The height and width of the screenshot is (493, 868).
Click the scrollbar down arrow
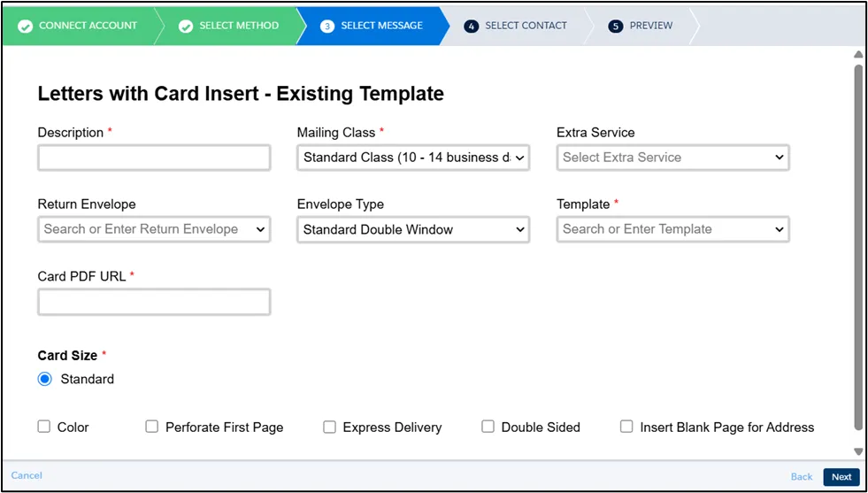tap(857, 451)
